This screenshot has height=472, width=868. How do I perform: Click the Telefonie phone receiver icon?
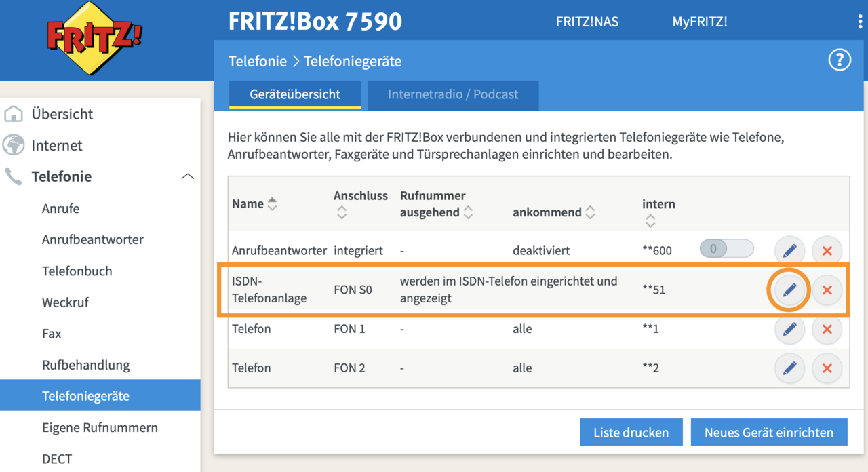14,176
